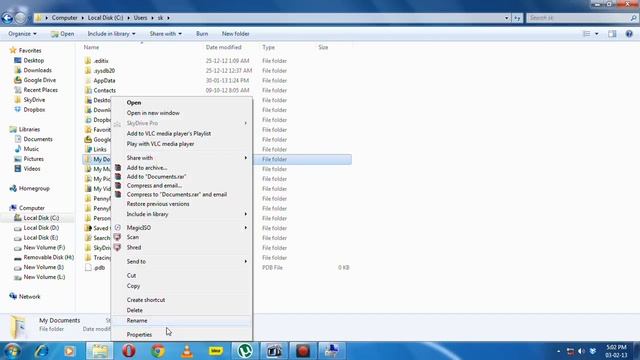This screenshot has width=640, height=360.
Task: Click the New folder toolbar button
Action: click(x=236, y=34)
